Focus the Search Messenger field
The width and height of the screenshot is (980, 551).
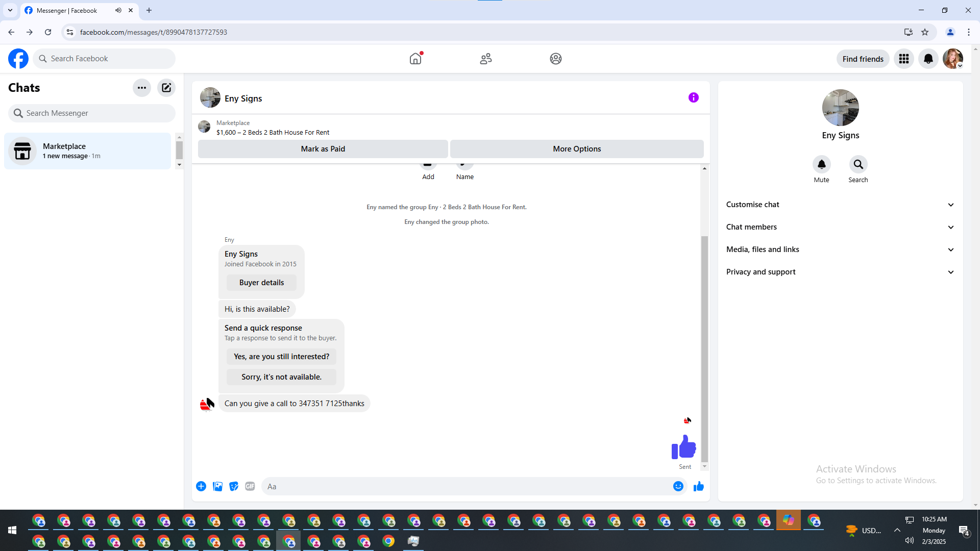click(92, 113)
